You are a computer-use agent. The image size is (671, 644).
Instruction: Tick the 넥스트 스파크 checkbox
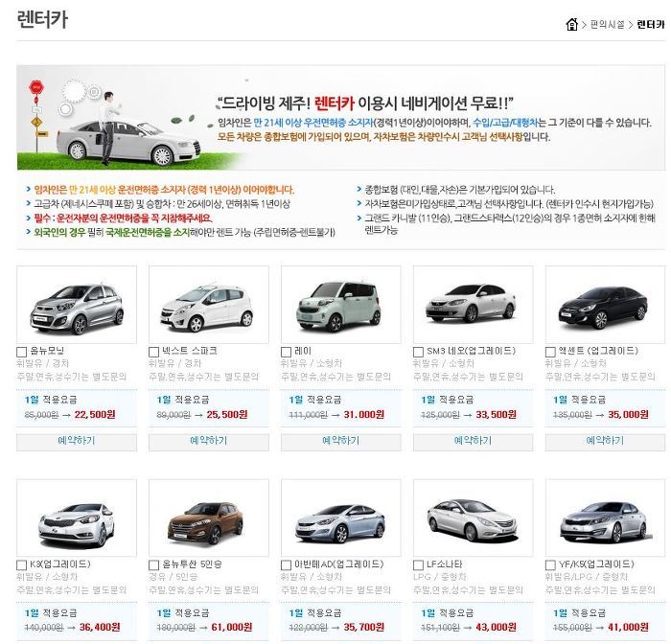point(153,352)
